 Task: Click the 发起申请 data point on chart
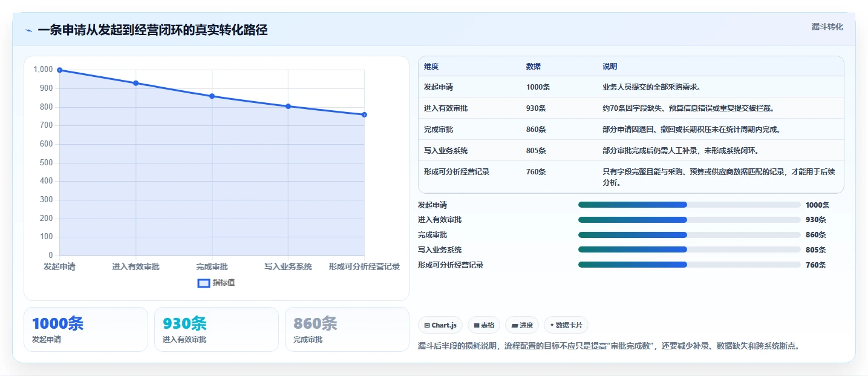pyautogui.click(x=59, y=70)
